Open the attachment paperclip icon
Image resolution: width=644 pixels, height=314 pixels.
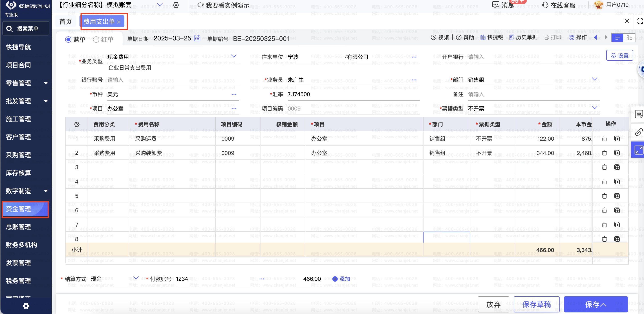[639, 132]
